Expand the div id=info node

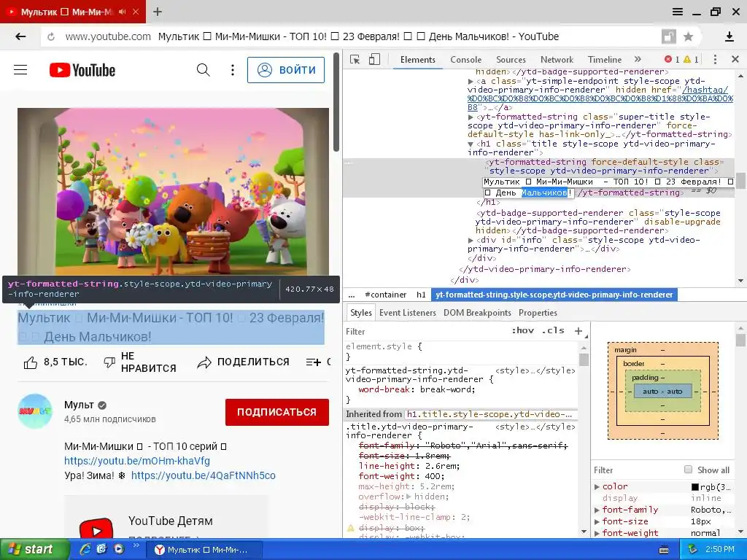coord(471,241)
